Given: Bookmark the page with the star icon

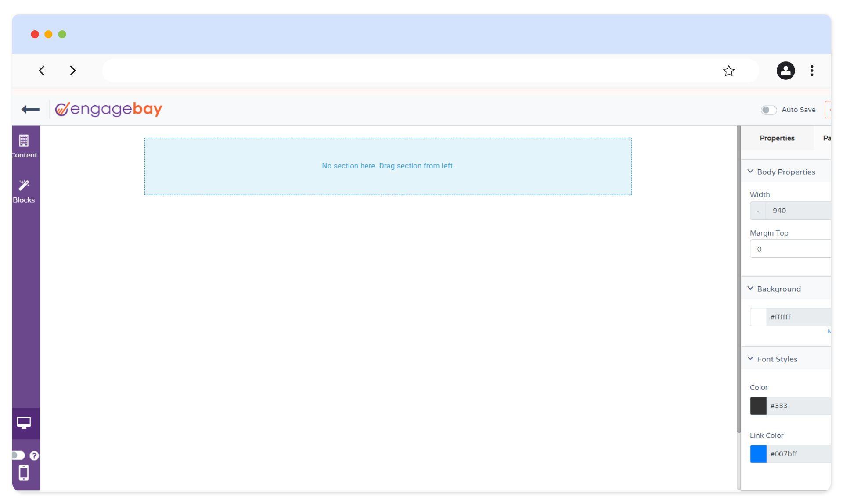Looking at the screenshot, I should point(728,71).
